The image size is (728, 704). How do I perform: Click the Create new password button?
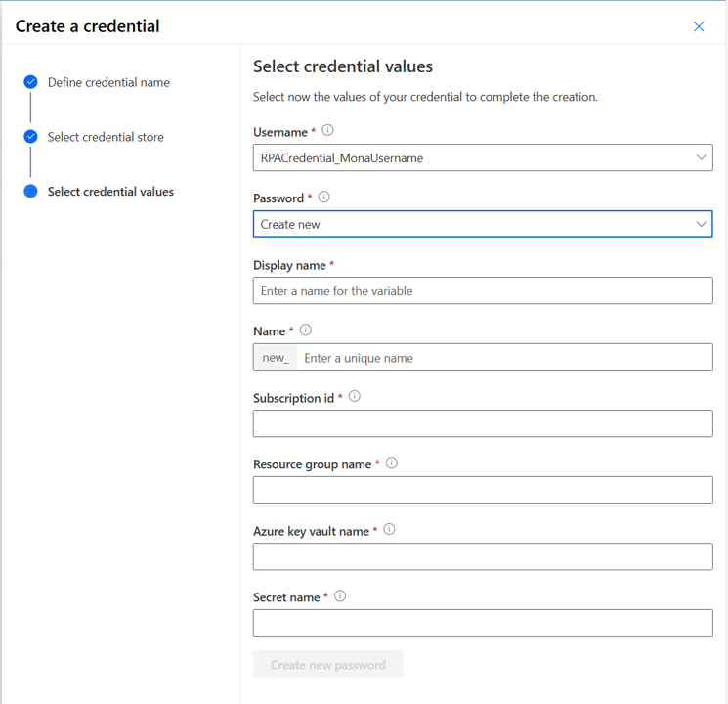point(327,664)
